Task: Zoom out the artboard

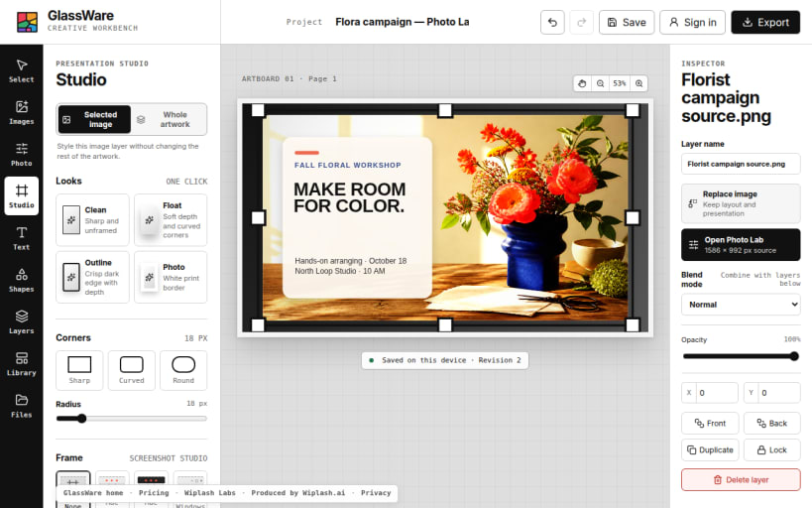Action: point(600,83)
